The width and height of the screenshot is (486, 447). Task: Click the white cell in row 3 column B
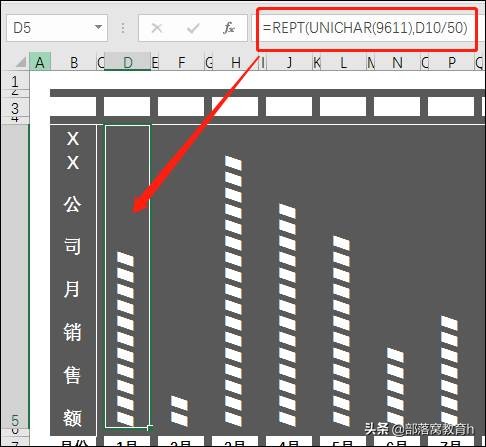tap(73, 107)
